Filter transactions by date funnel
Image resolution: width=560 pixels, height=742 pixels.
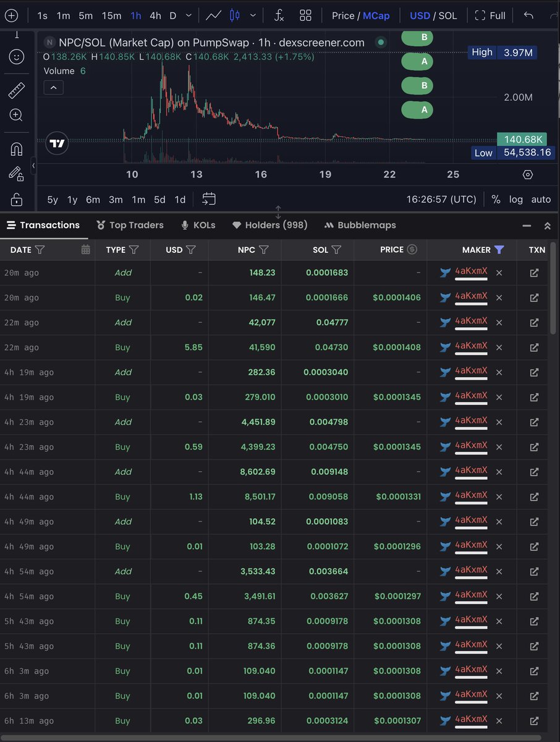(x=40, y=250)
